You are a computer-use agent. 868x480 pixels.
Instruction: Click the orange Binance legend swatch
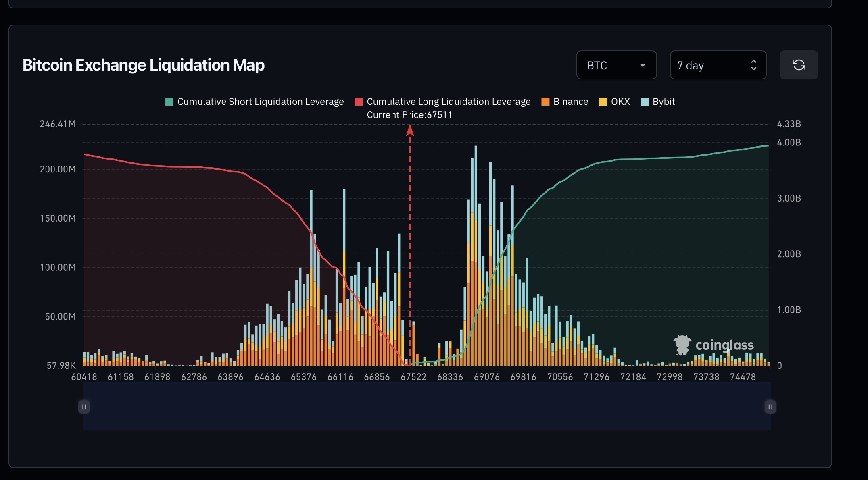pos(545,102)
